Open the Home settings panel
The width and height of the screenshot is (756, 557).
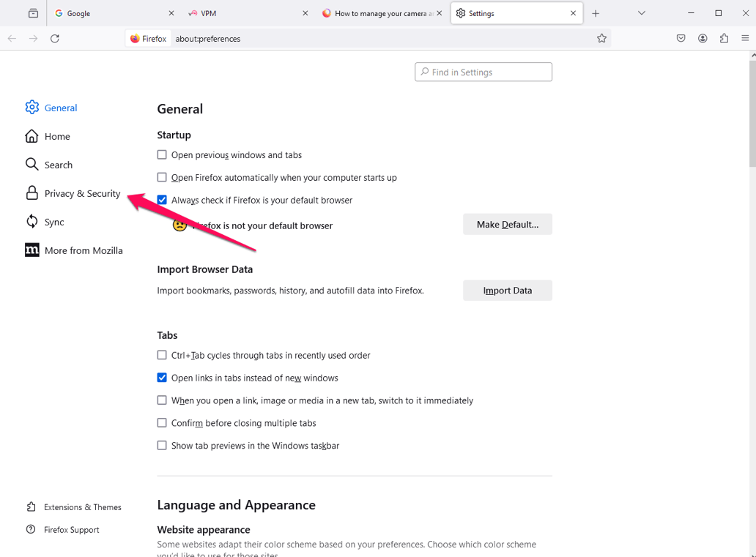coord(56,136)
